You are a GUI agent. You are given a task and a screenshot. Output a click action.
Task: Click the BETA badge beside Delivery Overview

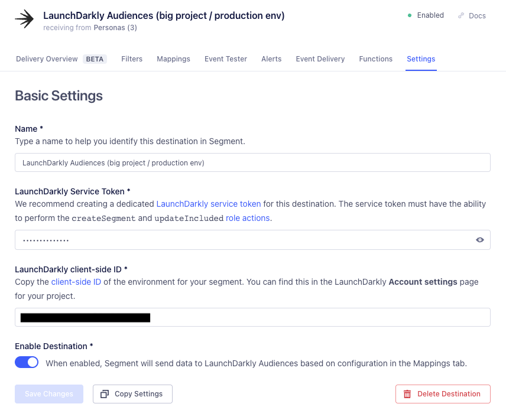coord(95,59)
